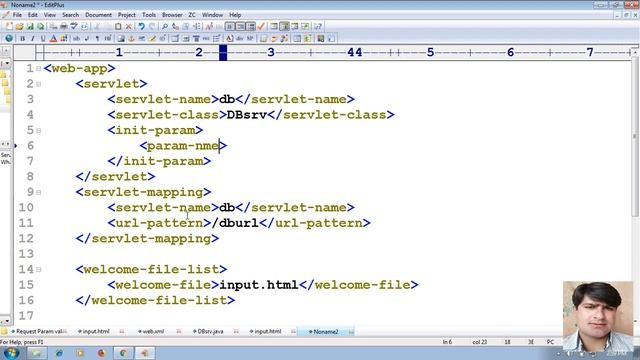Click the help question mark toolbar icon
The width and height of the screenshot is (640, 360).
coord(318,27)
